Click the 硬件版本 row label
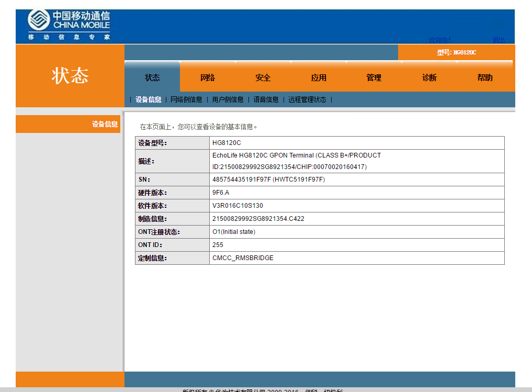Screen dimensions: 532x392 pyautogui.click(x=152, y=193)
